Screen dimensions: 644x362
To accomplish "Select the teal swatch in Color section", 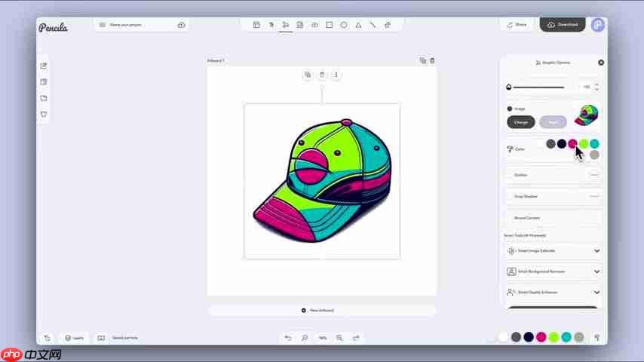I will tap(594, 143).
